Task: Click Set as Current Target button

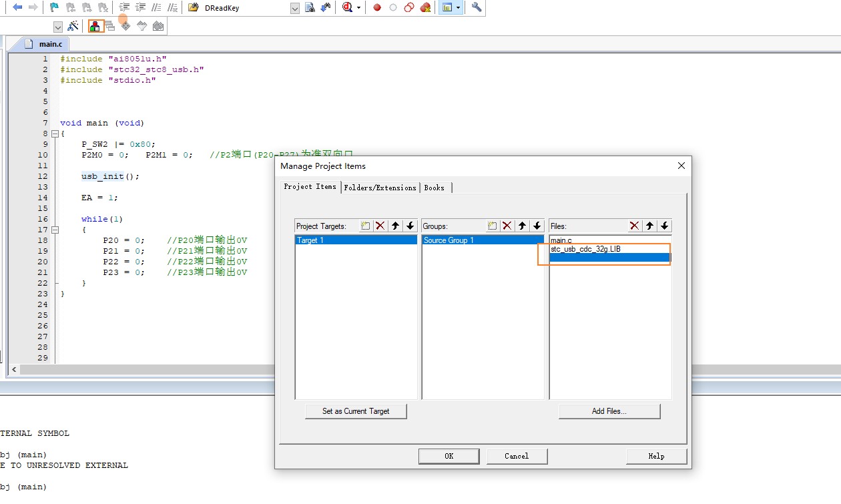Action: 356,411
